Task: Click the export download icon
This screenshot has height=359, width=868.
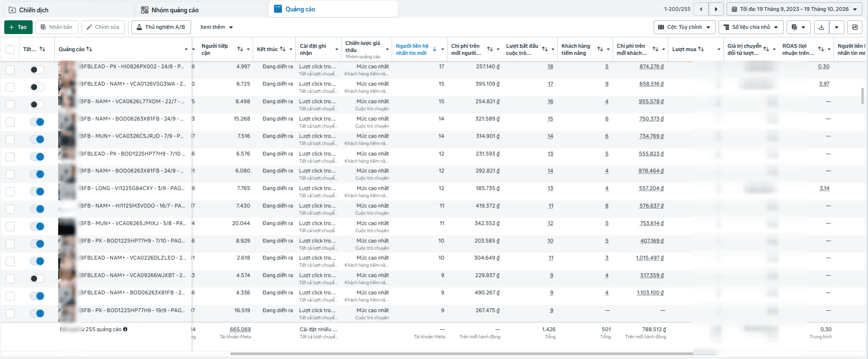Action: tap(822, 27)
